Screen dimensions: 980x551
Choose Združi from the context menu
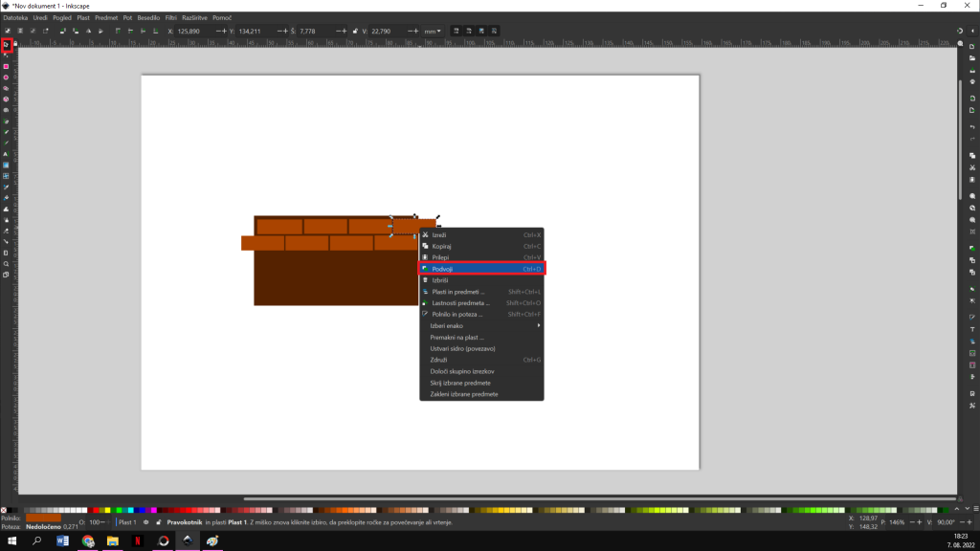[x=481, y=360]
